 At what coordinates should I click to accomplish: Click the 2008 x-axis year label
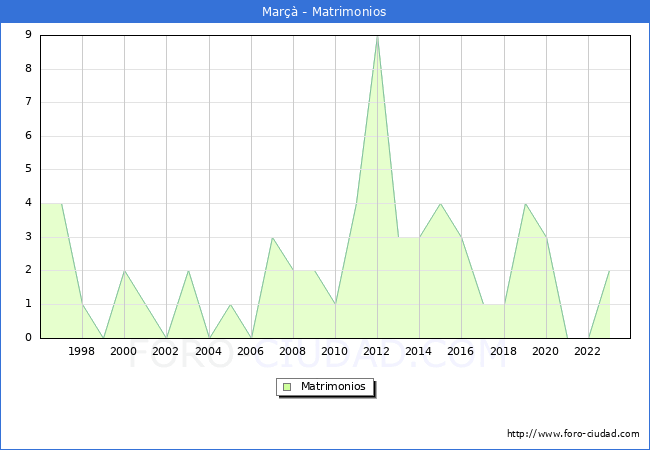(293, 351)
